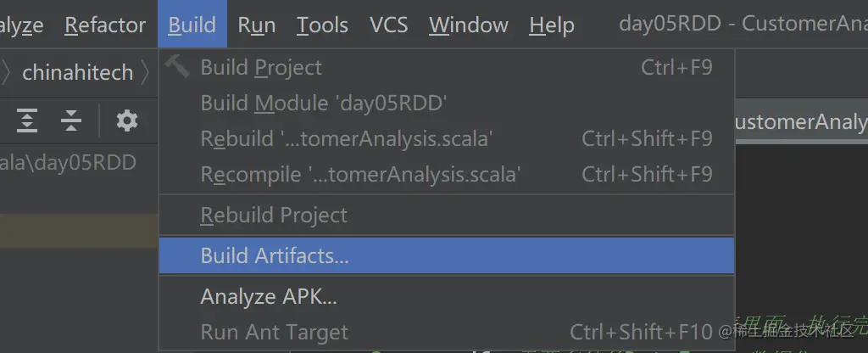The width and height of the screenshot is (868, 353).
Task: Open the project panel settings gear
Action: [127, 121]
